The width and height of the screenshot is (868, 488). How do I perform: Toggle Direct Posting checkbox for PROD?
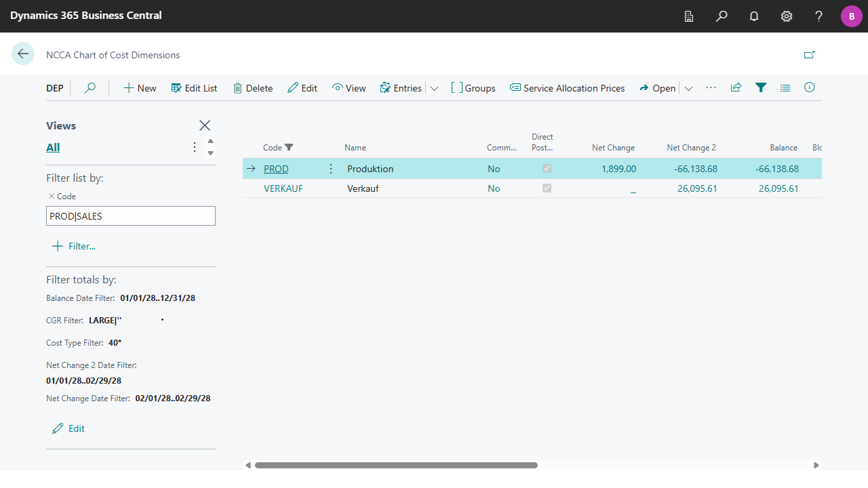pos(547,169)
